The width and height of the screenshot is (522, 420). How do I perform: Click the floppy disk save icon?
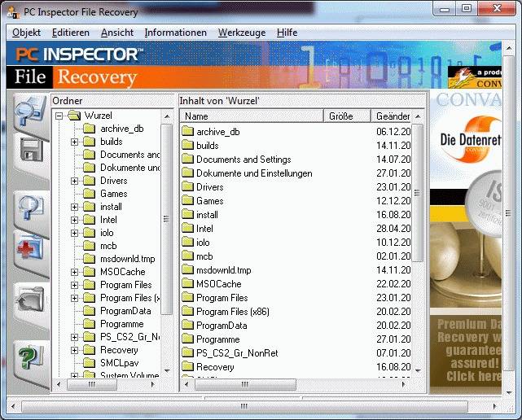pos(31,151)
